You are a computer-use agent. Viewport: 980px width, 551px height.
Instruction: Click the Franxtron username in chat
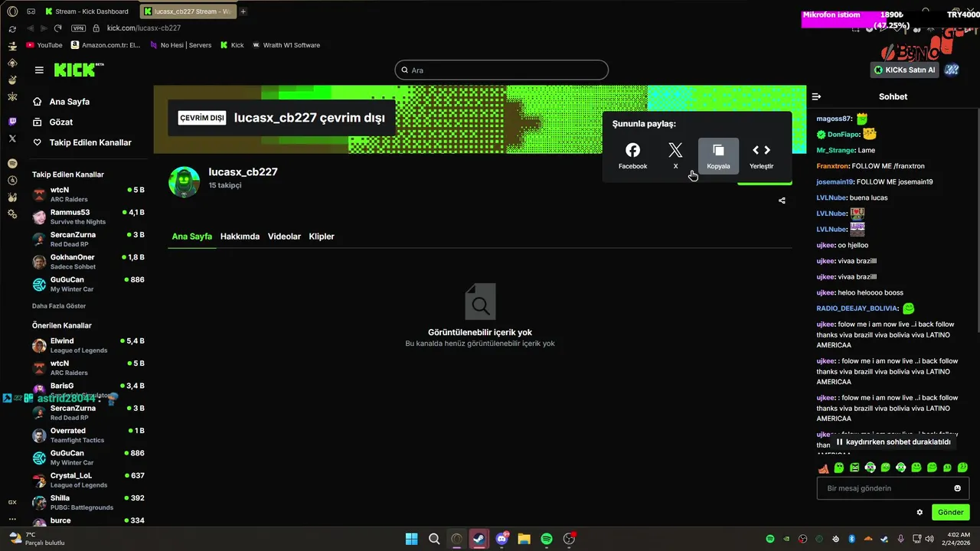831,166
